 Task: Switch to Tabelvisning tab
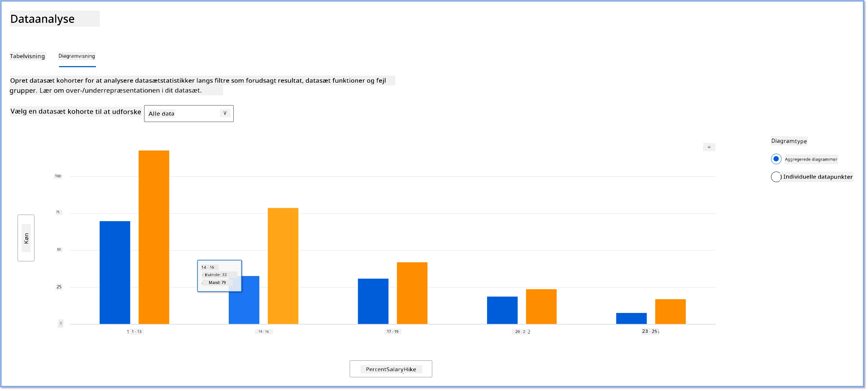(27, 56)
